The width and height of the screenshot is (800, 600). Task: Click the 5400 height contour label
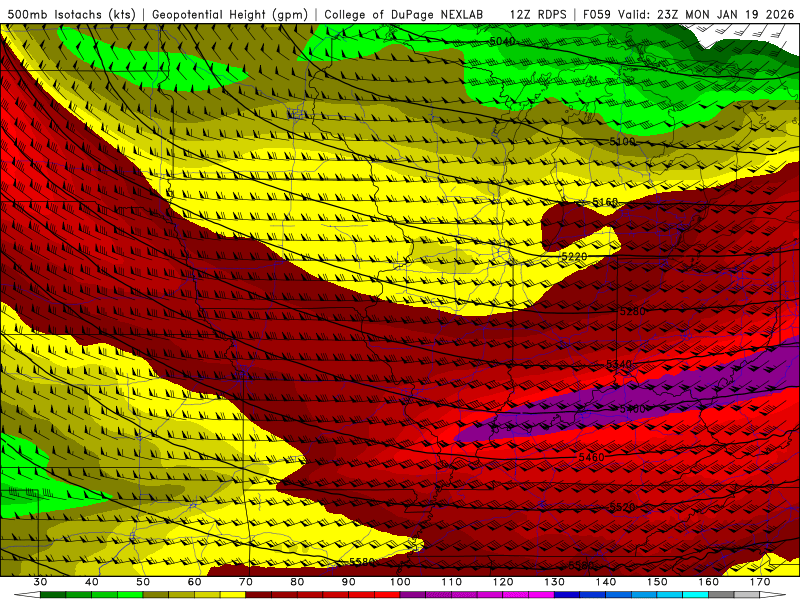(633, 409)
